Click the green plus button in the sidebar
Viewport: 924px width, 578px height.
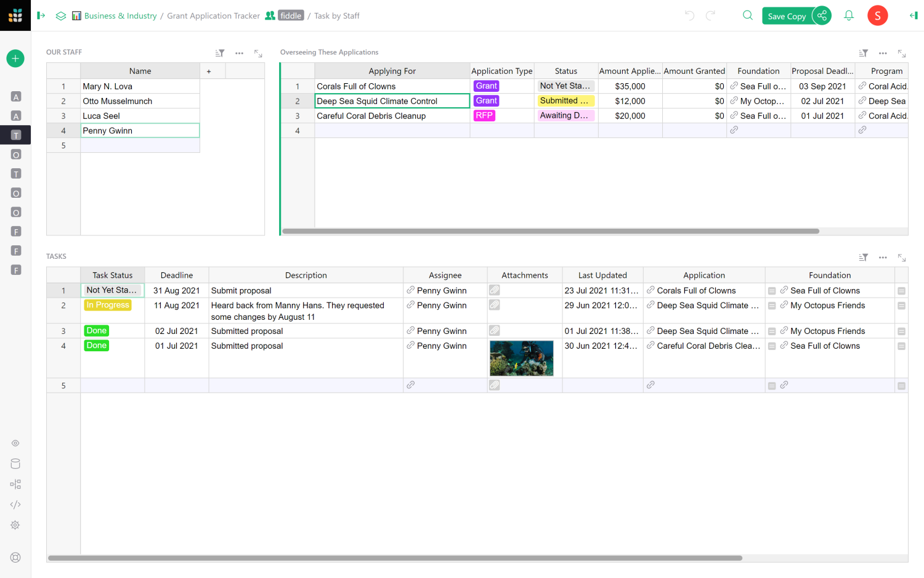pos(15,58)
